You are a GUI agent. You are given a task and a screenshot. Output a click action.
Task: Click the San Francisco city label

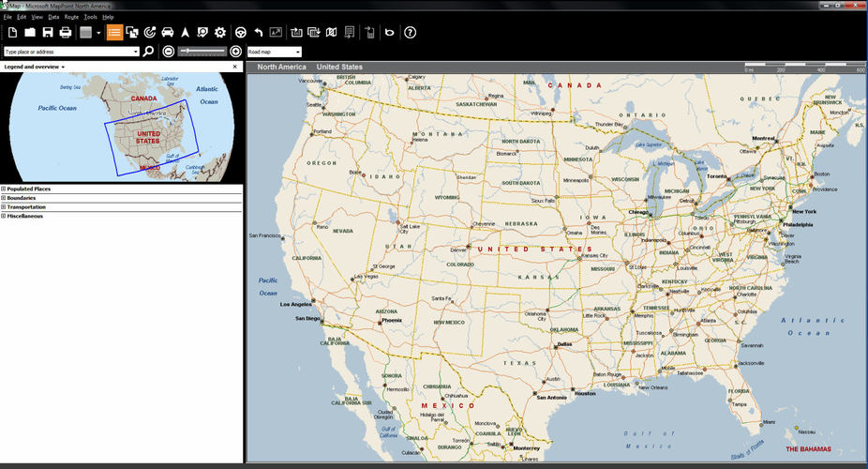point(264,235)
